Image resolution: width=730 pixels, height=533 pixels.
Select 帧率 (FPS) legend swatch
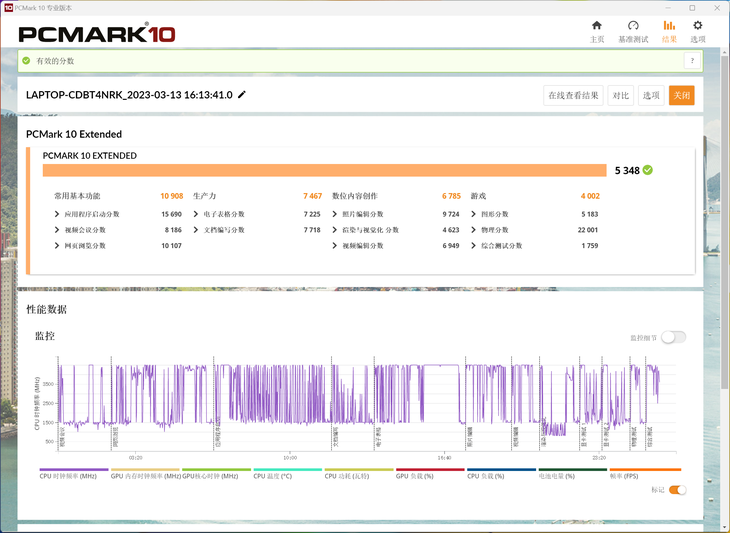pos(645,470)
